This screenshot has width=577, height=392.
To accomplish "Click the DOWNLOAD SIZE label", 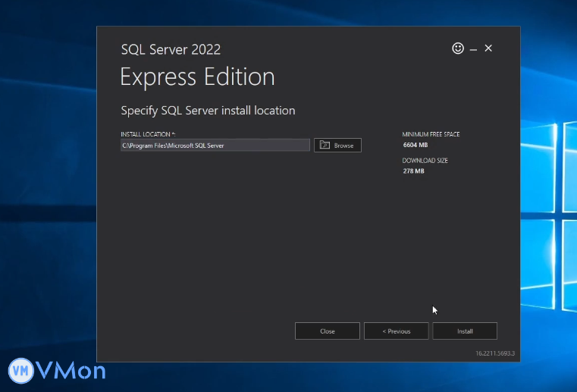I will tap(425, 161).
